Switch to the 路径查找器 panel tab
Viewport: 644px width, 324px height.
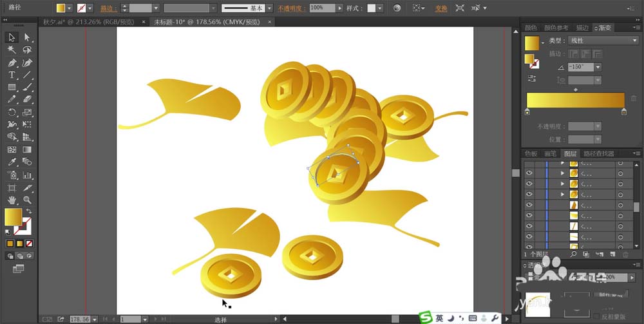tap(599, 153)
